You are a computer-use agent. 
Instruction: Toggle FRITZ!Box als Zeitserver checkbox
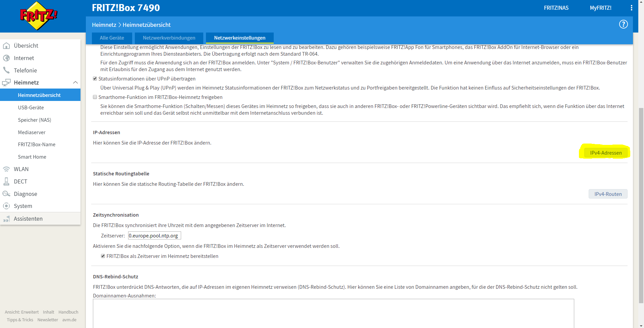[103, 256]
